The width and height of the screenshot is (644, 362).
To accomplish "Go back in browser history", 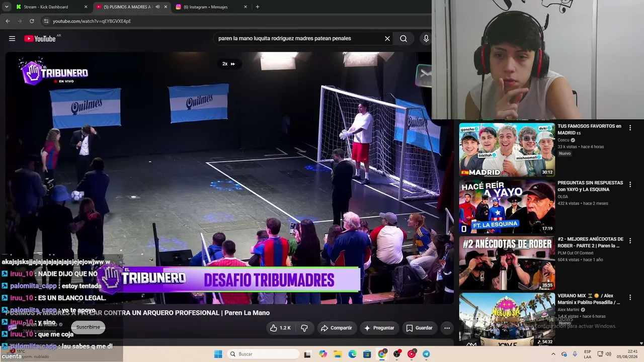I will pyautogui.click(x=8, y=21).
